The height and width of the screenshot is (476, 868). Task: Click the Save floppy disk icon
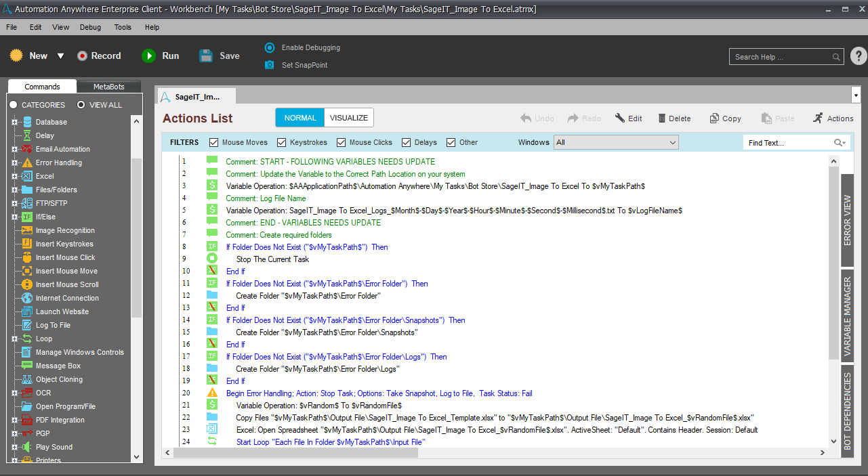point(206,56)
